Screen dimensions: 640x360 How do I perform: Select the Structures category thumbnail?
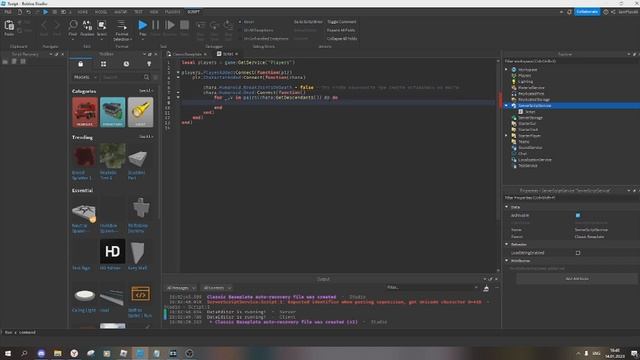tap(113, 112)
